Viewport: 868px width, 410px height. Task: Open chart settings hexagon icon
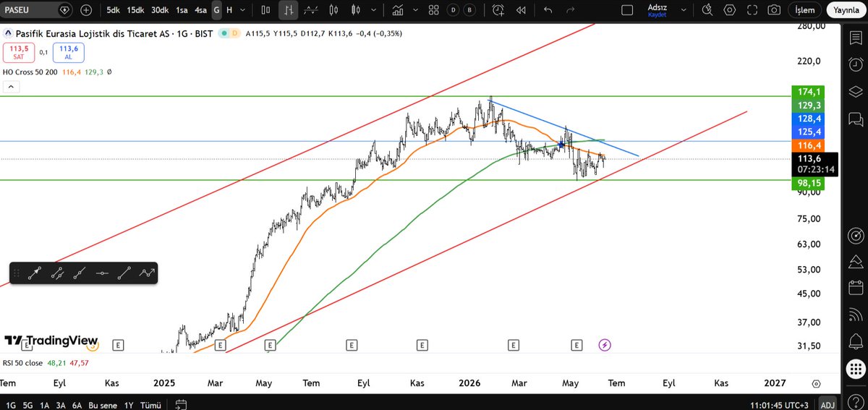730,10
